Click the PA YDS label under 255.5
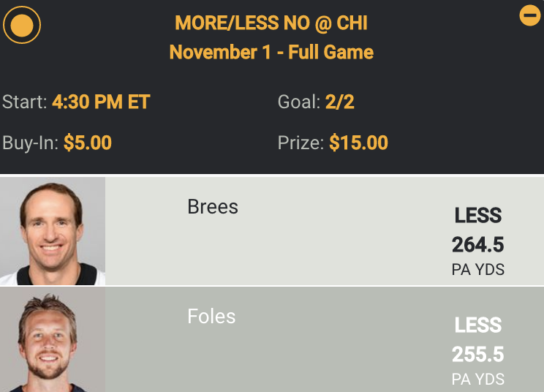 [x=478, y=380]
